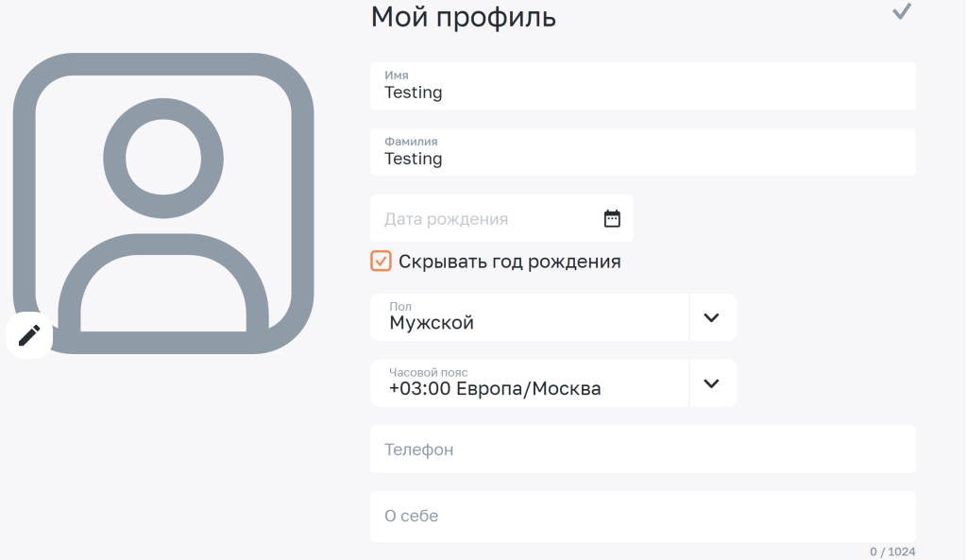Click into the Дата рождения field

pos(501,218)
